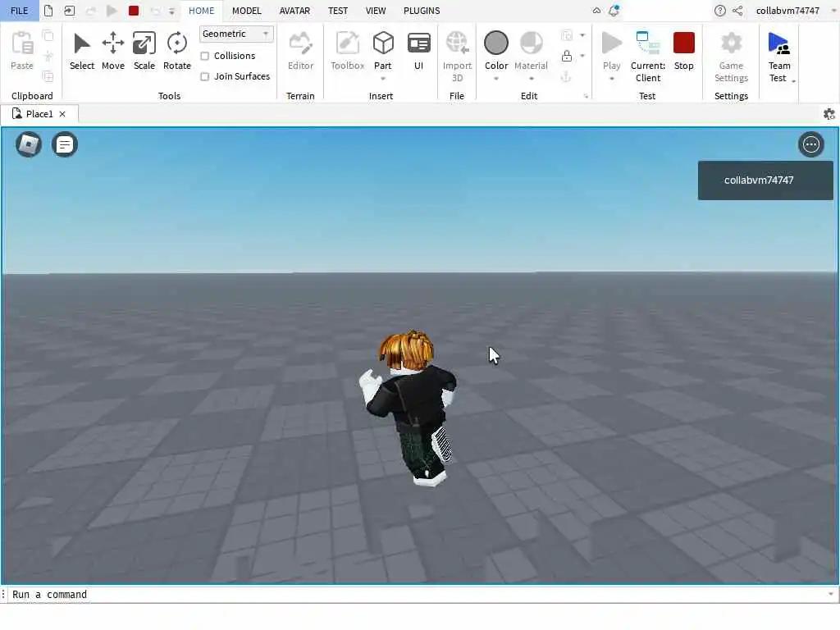Viewport: 840px width, 630px height.
Task: Enable the Collisions checkbox
Action: [204, 56]
